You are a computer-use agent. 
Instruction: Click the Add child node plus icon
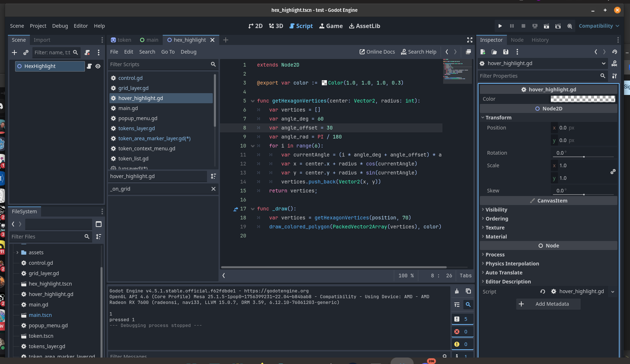click(14, 53)
